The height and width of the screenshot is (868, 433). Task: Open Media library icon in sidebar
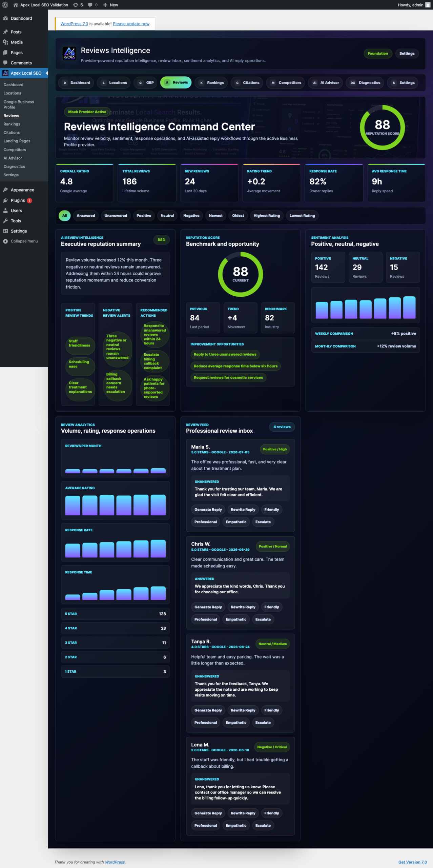pyautogui.click(x=5, y=42)
